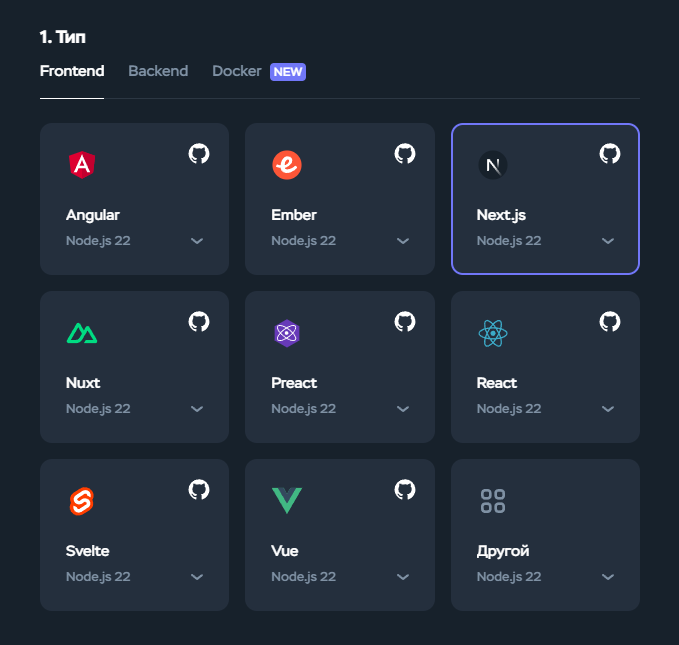Screen dimensions: 679x645
Task: Click Node.js 22 text under Nuxt
Action: tap(98, 409)
